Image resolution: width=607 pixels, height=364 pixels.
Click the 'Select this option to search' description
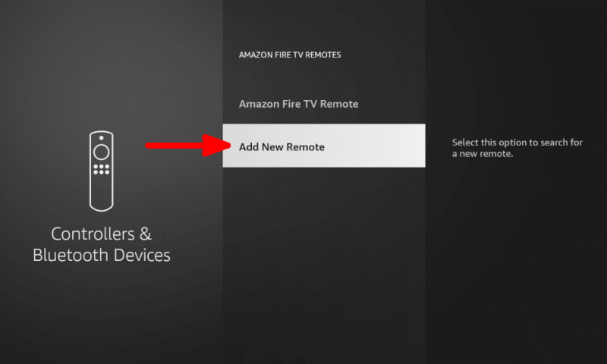[517, 148]
